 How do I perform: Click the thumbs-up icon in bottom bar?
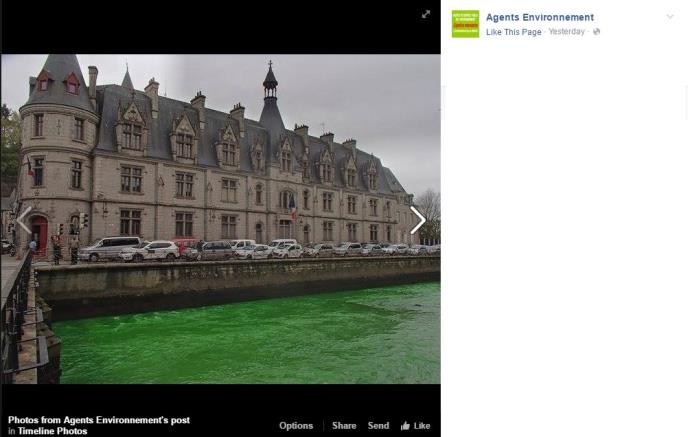405,426
